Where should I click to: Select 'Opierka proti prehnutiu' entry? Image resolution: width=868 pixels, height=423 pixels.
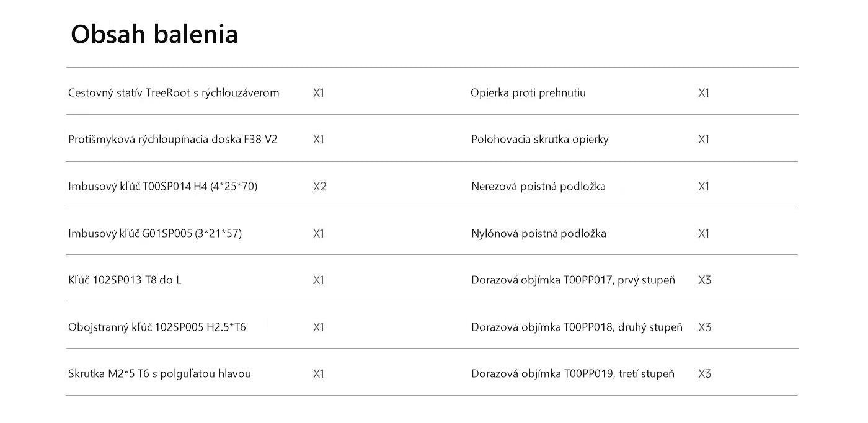pyautogui.click(x=528, y=93)
